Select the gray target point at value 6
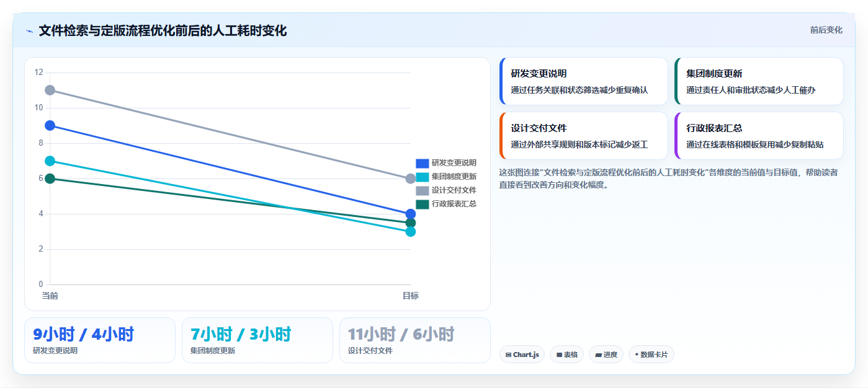The height and width of the screenshot is (388, 868). [410, 179]
